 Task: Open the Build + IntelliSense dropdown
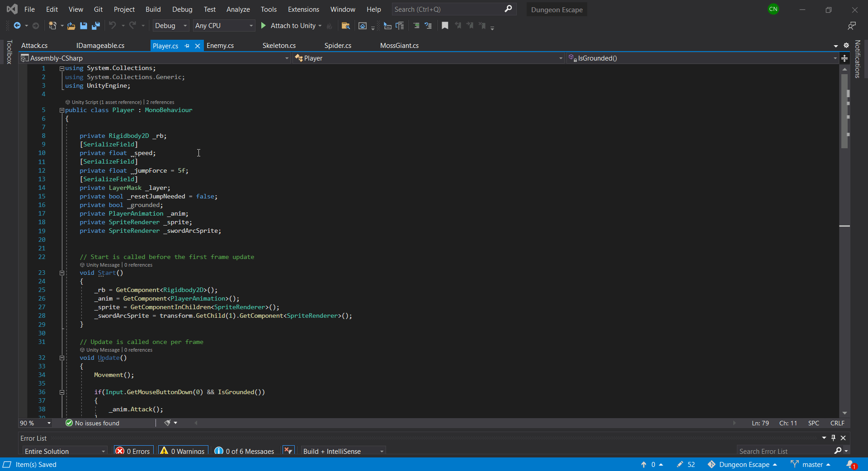pyautogui.click(x=343, y=451)
